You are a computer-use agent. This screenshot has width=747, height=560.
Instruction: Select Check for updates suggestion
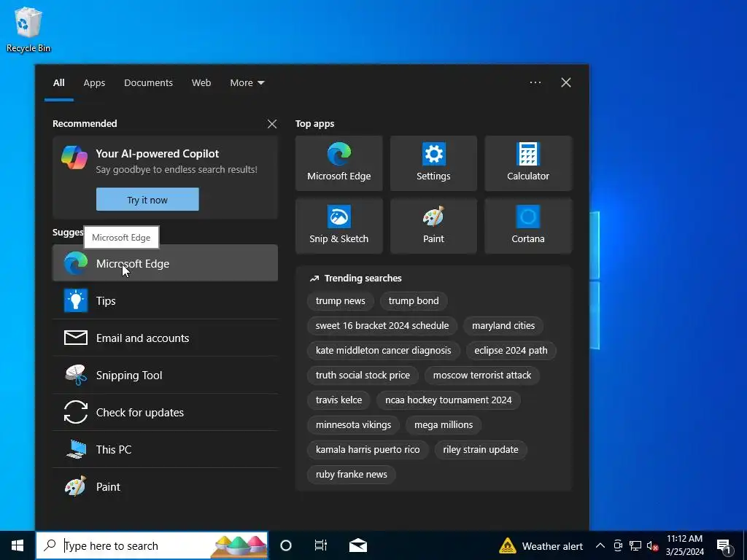[165, 412]
